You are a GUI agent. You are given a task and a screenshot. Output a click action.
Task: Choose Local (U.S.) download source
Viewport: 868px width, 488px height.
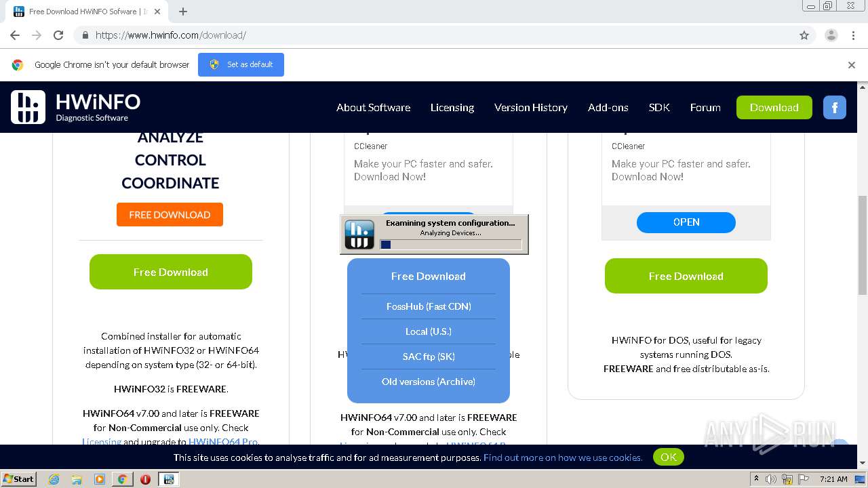point(429,331)
